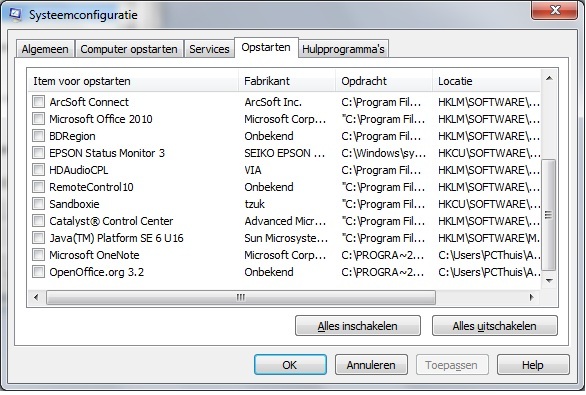
Task: Click the RemoteControl10 row name
Action: 91,187
